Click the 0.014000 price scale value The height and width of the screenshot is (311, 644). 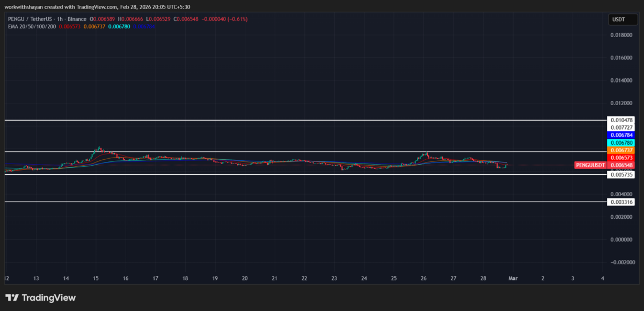[621, 80]
